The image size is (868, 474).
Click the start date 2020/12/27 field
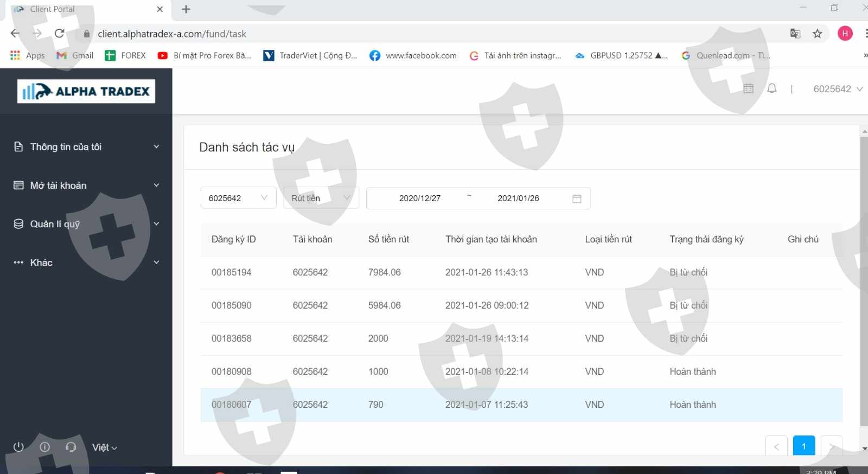pos(419,198)
